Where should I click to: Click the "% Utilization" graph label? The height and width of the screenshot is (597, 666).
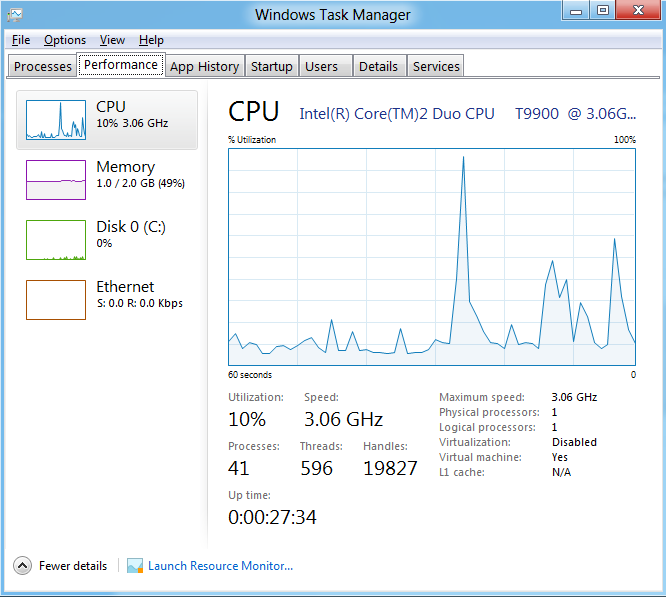point(252,140)
